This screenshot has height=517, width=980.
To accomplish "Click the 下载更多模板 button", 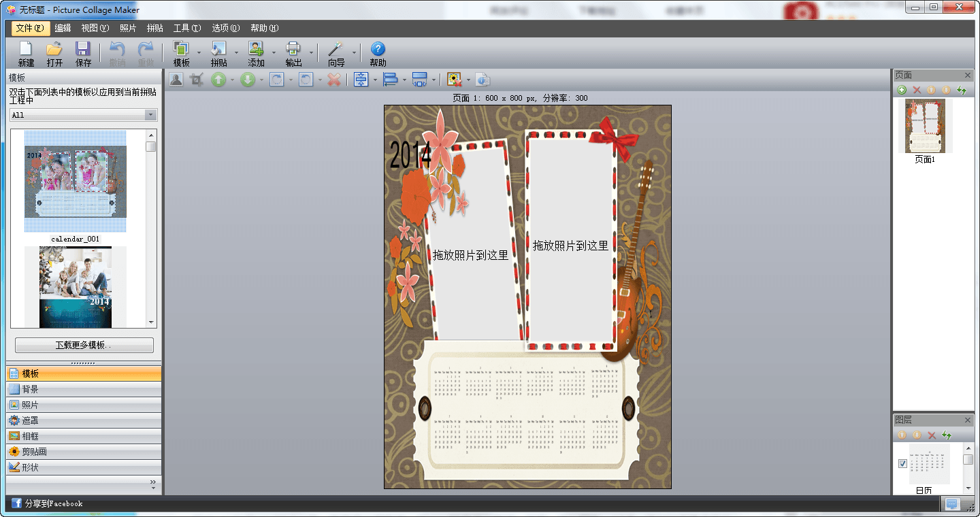I will point(84,345).
